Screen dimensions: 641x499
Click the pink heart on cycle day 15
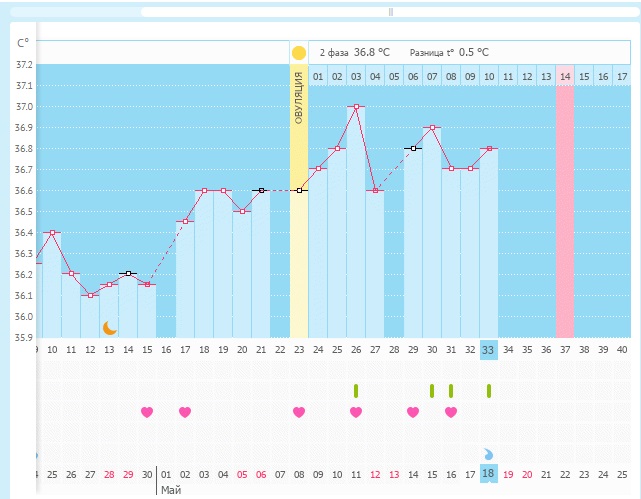pos(147,412)
